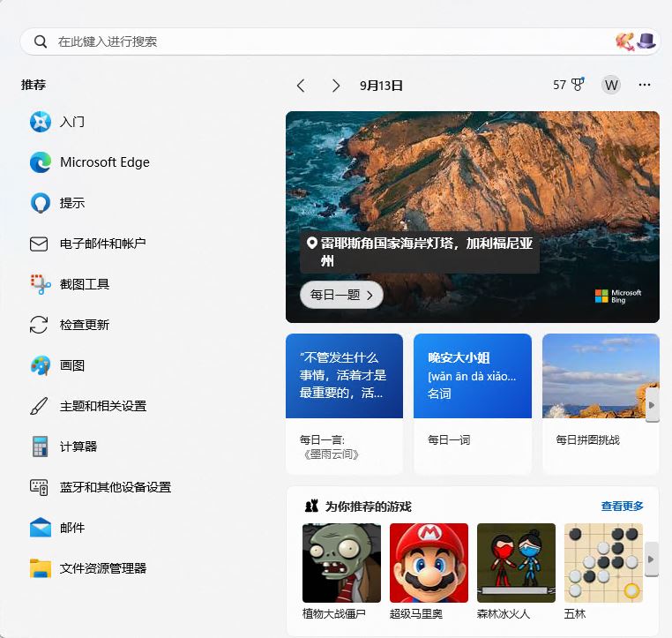Click the 9月13日 date label
Viewport: 672px width, 638px height.
[381, 86]
